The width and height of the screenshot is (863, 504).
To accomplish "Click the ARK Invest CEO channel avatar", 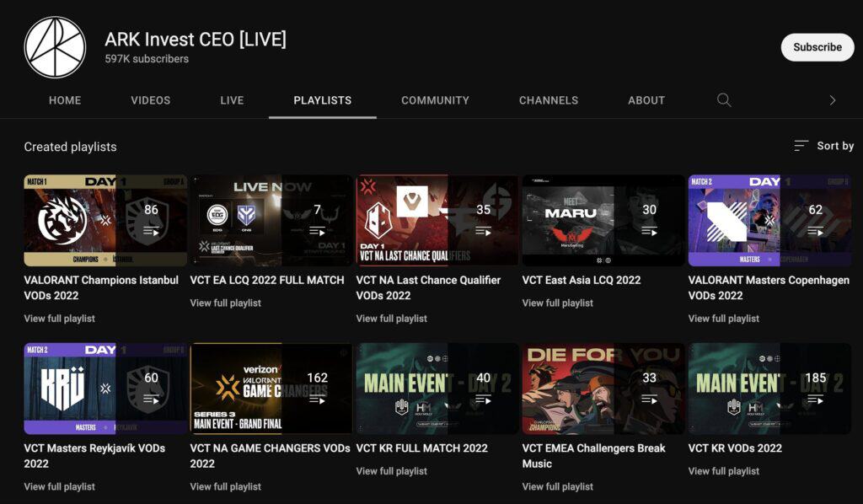I will 55,47.
